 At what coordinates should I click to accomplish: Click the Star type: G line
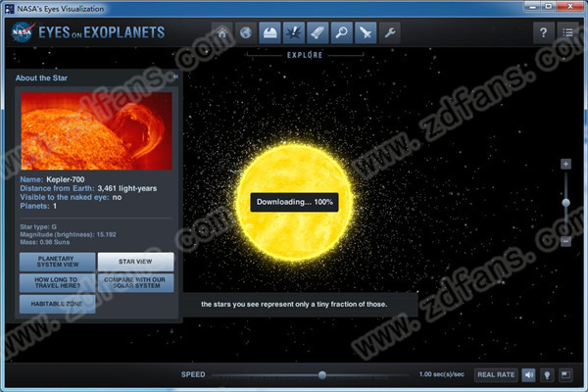38,227
